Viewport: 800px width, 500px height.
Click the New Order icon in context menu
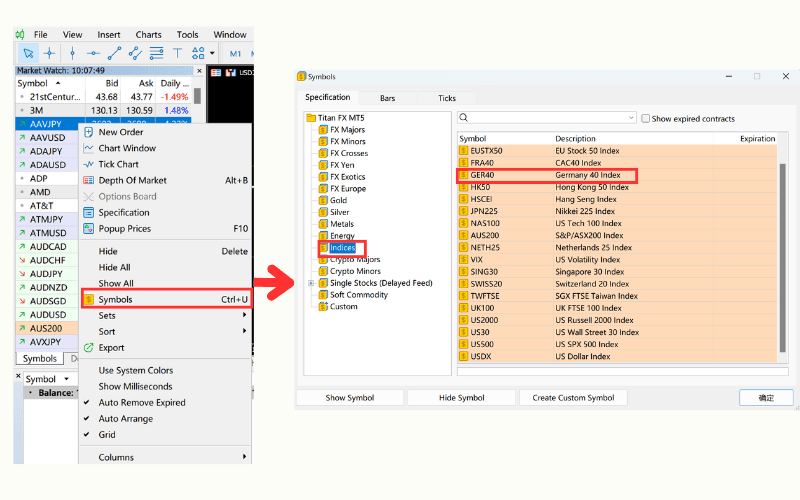click(89, 132)
